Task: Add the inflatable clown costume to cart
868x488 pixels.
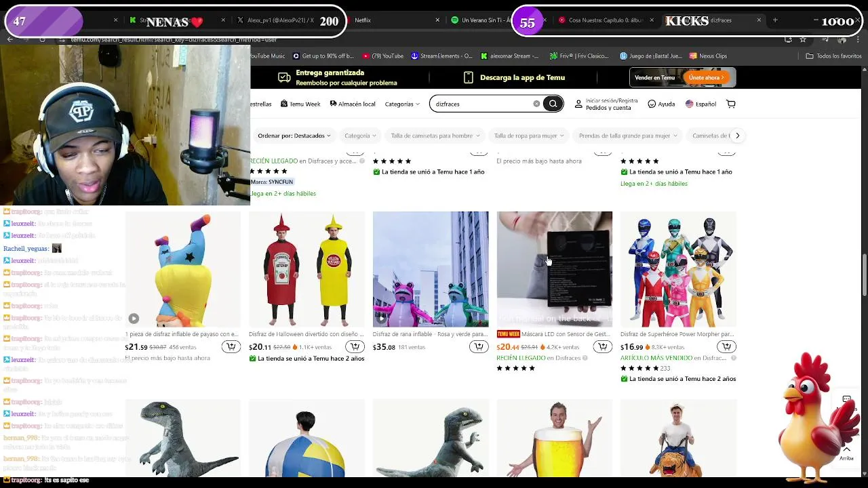Action: 231,347
